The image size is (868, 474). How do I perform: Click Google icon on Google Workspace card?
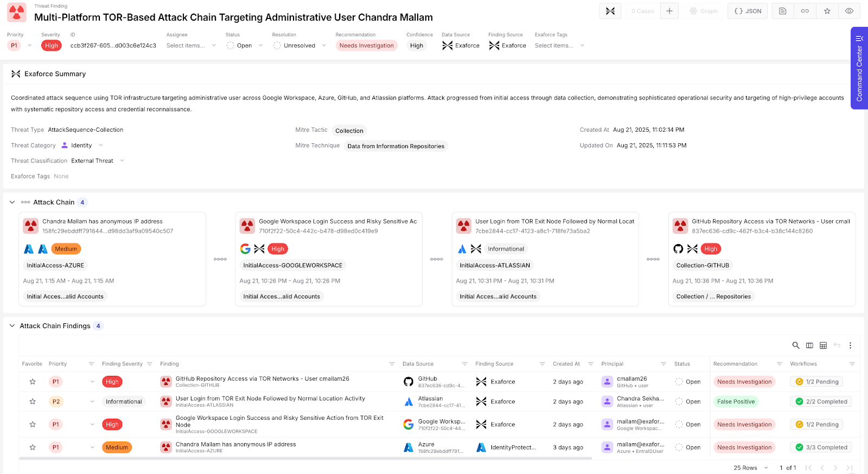245,249
